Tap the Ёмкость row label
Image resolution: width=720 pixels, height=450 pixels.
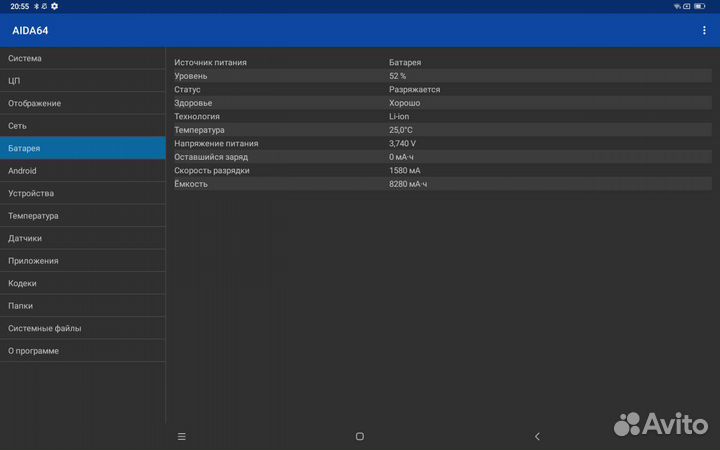pos(191,184)
